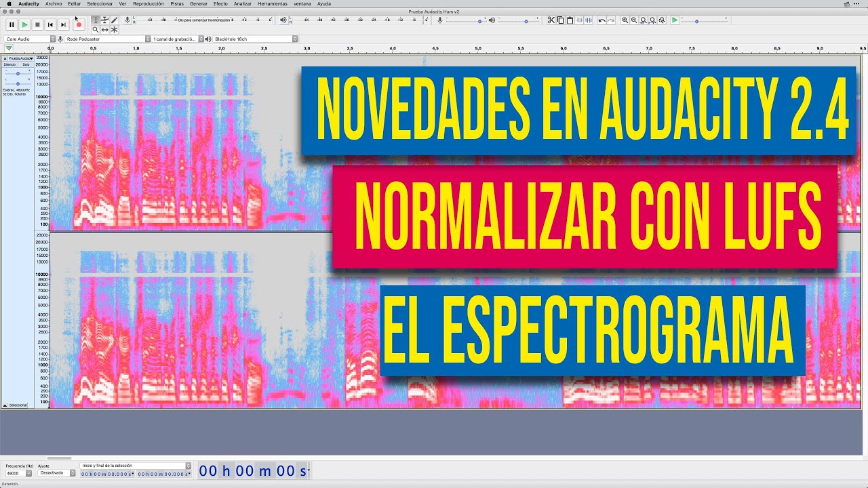Open the Herramientas menu
868x488 pixels.
(x=272, y=3)
